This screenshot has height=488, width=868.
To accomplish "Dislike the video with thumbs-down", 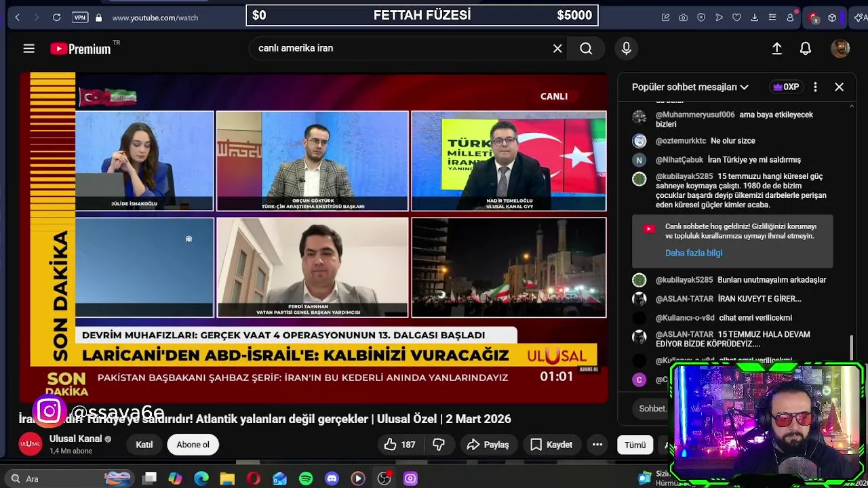I will (x=439, y=445).
